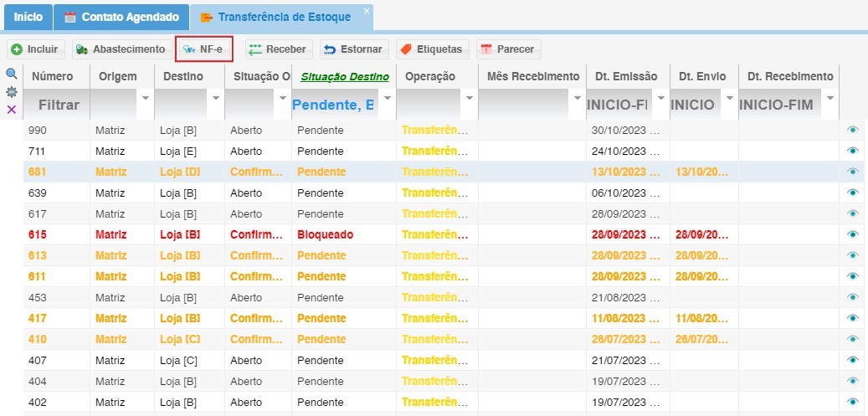
Task: Click the Número Filtrar input field
Action: (x=59, y=105)
